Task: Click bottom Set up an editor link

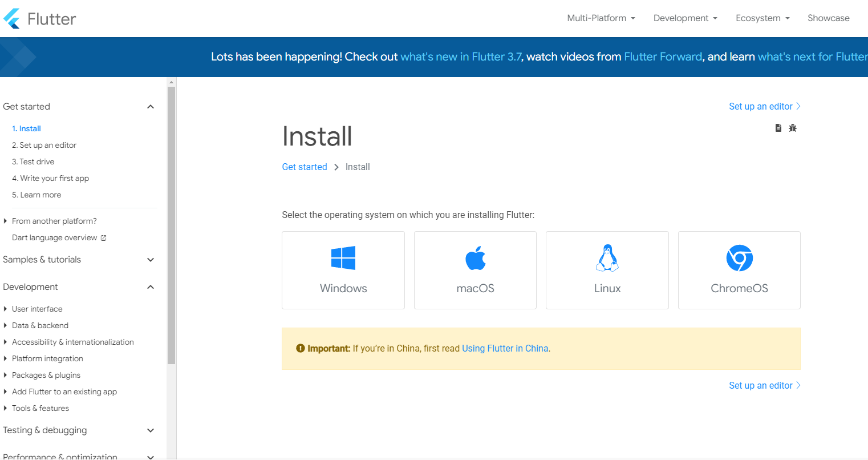Action: click(x=765, y=385)
